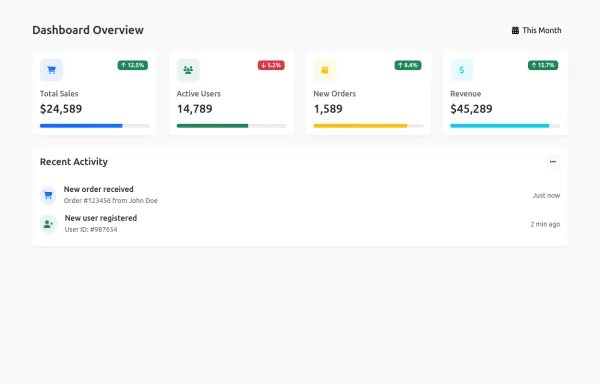The width and height of the screenshot is (600, 384).
Task: Click the yellow New Orders progress bar
Action: [x=368, y=126]
